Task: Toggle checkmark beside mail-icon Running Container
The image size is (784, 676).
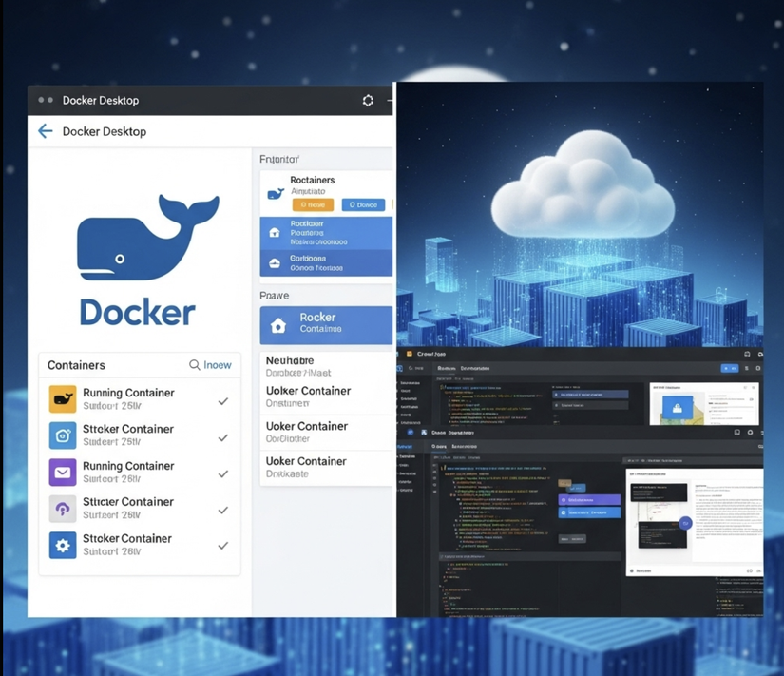Action: [223, 473]
